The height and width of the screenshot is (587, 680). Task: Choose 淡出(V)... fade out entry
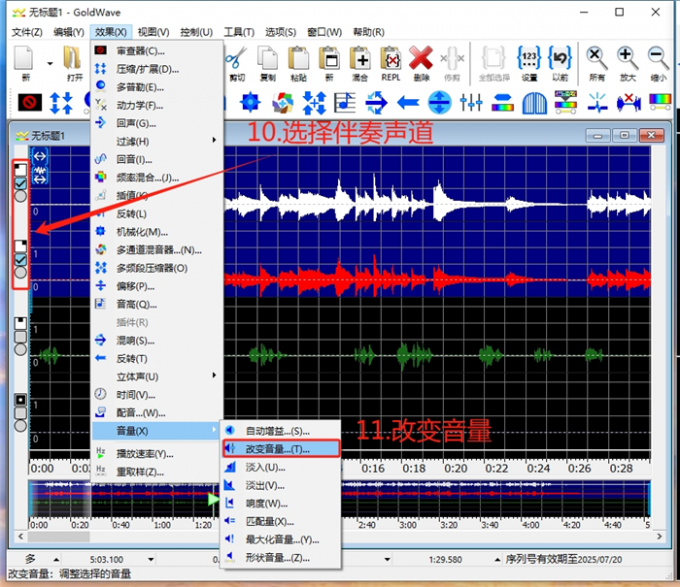(281, 485)
